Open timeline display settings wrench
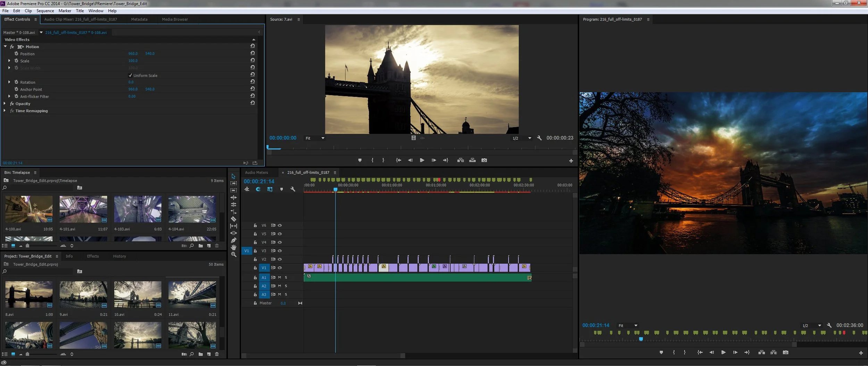This screenshot has width=868, height=366. [x=293, y=189]
